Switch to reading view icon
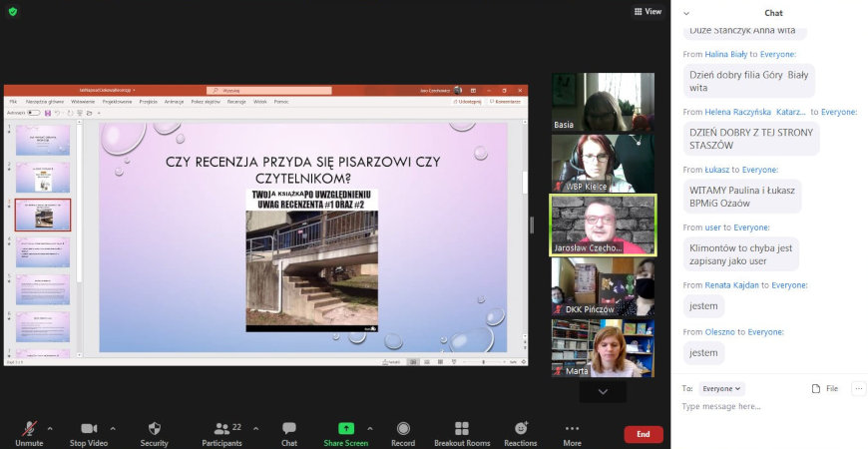The width and height of the screenshot is (868, 449). click(x=440, y=362)
